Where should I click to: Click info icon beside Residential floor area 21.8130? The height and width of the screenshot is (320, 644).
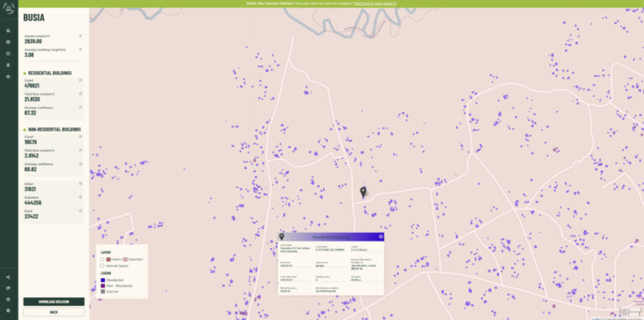click(x=80, y=94)
